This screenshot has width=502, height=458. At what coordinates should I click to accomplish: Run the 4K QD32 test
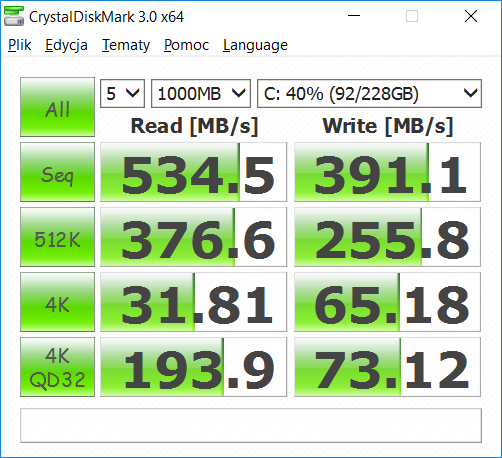[x=57, y=367]
